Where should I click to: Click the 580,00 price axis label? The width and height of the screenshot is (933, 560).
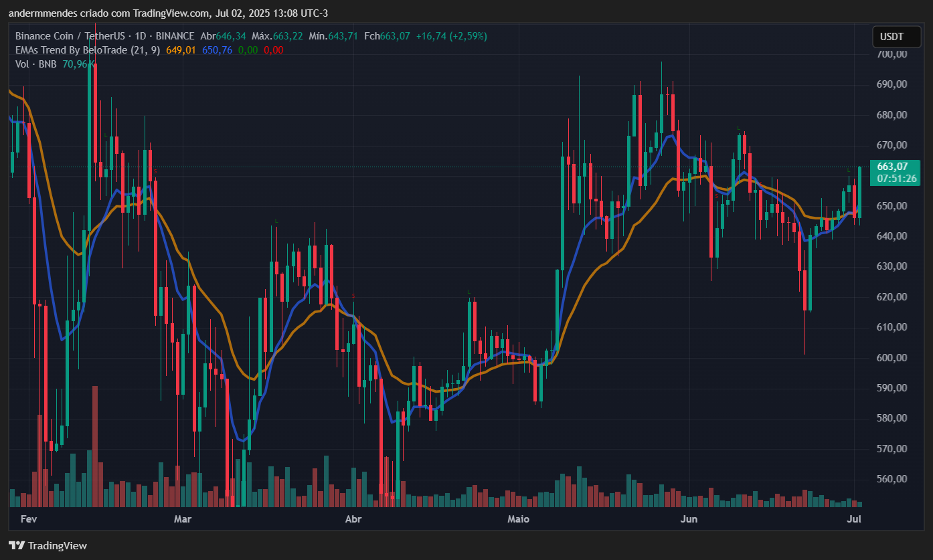pos(892,418)
